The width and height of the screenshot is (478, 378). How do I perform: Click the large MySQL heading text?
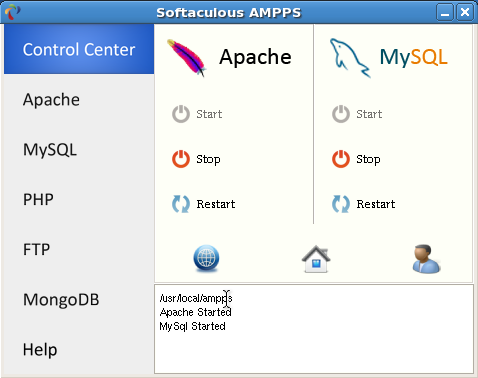click(x=413, y=57)
